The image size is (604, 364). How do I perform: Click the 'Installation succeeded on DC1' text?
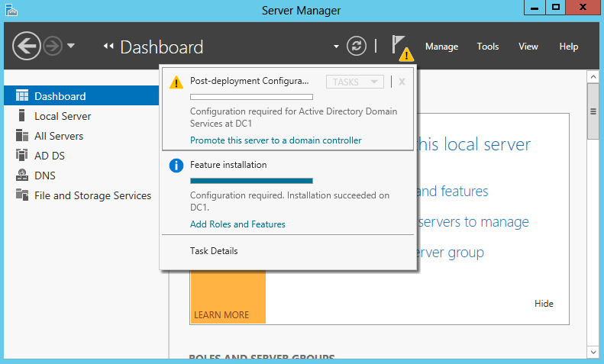(x=289, y=201)
